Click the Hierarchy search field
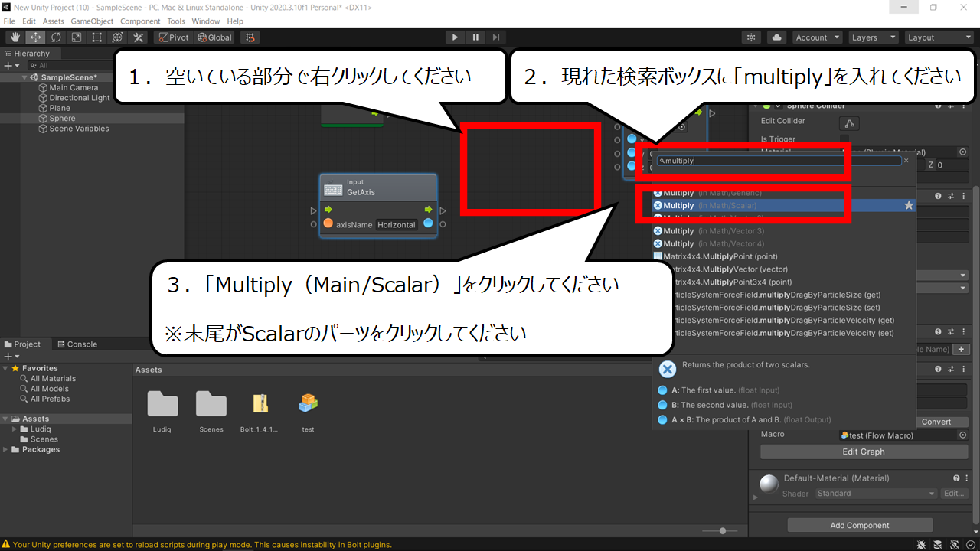Image resolution: width=980 pixels, height=551 pixels. [69, 65]
